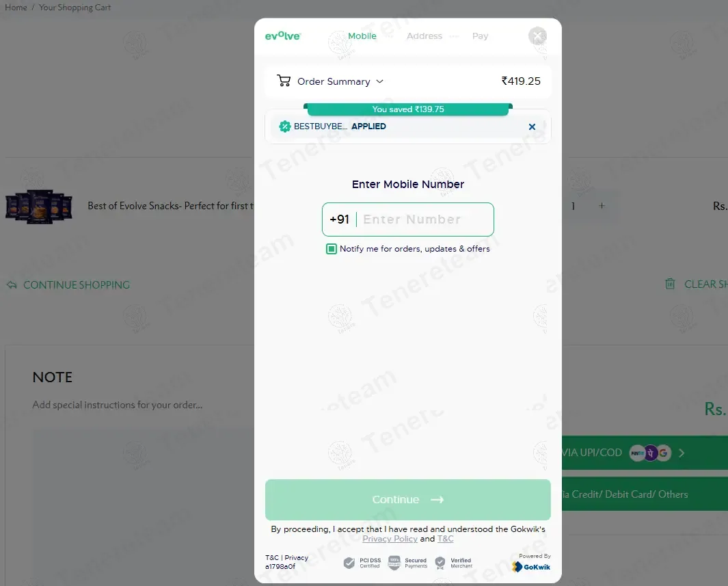Click the Continue button

[x=407, y=500]
